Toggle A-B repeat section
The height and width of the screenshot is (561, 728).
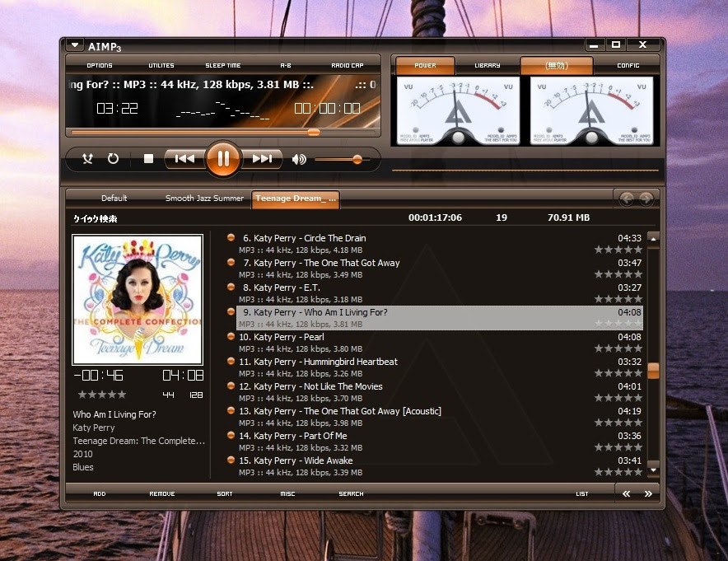286,65
